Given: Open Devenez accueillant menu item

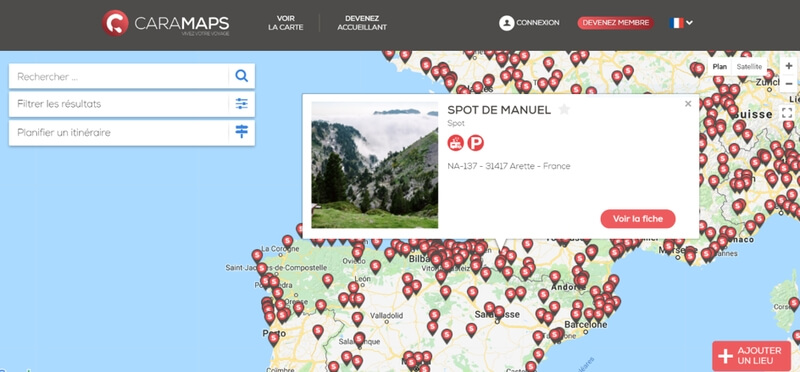Looking at the screenshot, I should point(362,23).
